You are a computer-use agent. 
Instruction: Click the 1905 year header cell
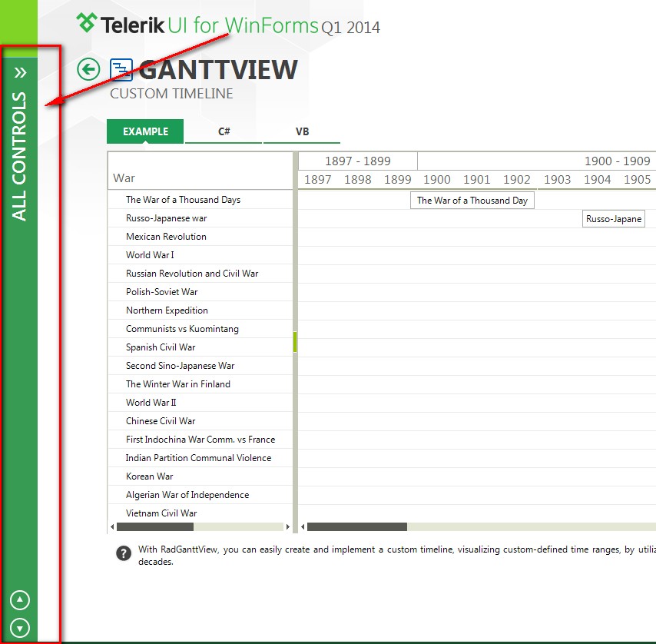point(637,180)
